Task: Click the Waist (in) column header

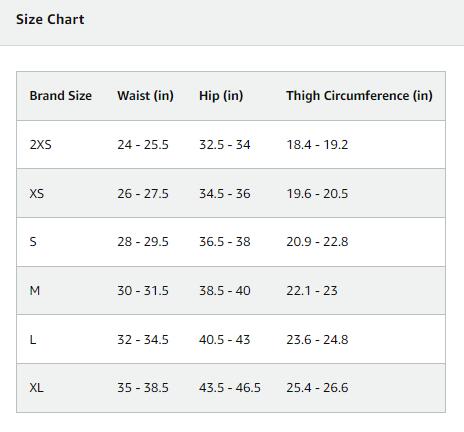Action: [145, 96]
